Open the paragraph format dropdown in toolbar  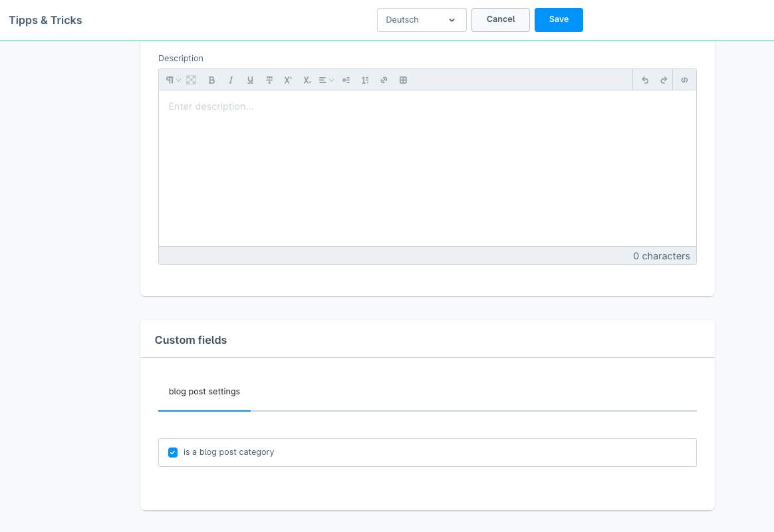[173, 80]
